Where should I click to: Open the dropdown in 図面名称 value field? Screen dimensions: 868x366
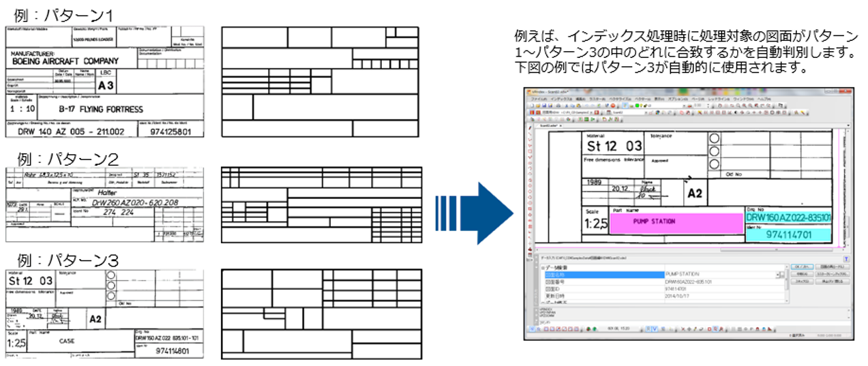(778, 275)
